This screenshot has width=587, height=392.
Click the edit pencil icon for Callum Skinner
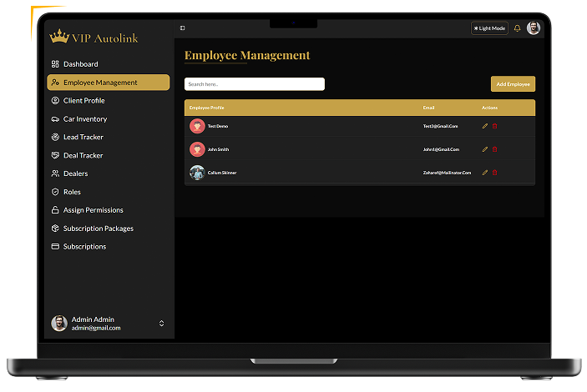tap(485, 173)
